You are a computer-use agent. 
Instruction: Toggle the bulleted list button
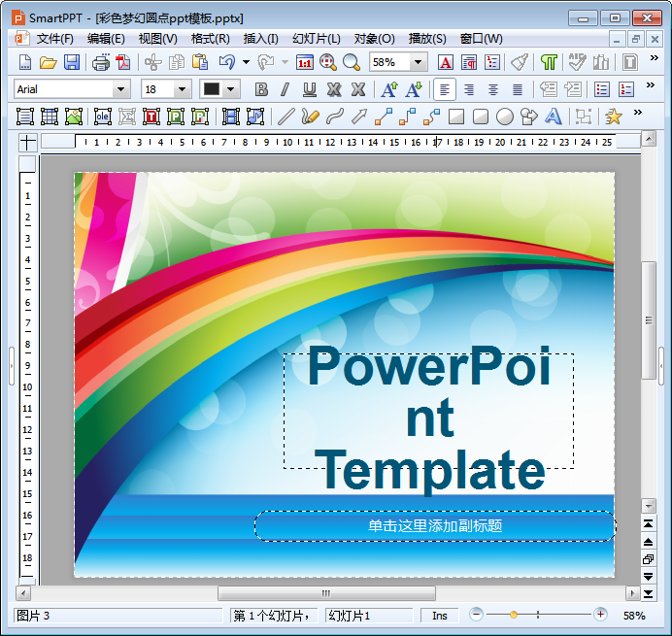(x=602, y=89)
